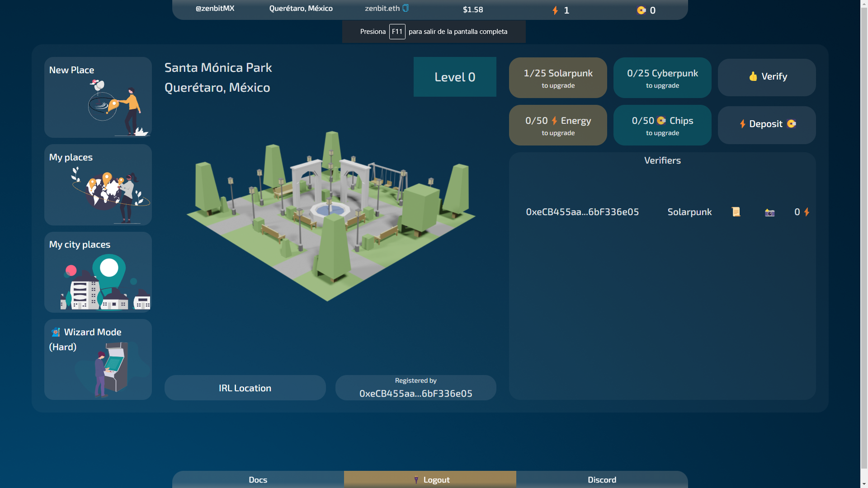Screen dimensions: 868x488
Task: Open the Wizard Mode Hard panel
Action: pyautogui.click(x=98, y=360)
